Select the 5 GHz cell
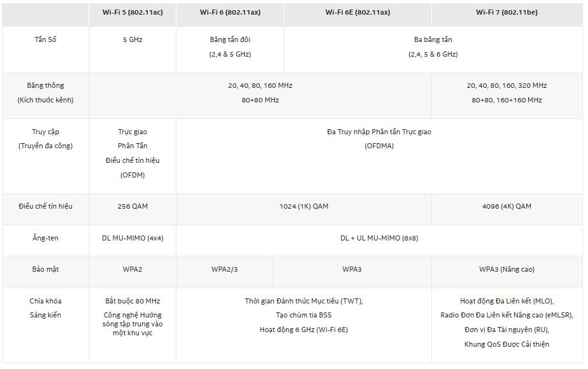 click(133, 50)
